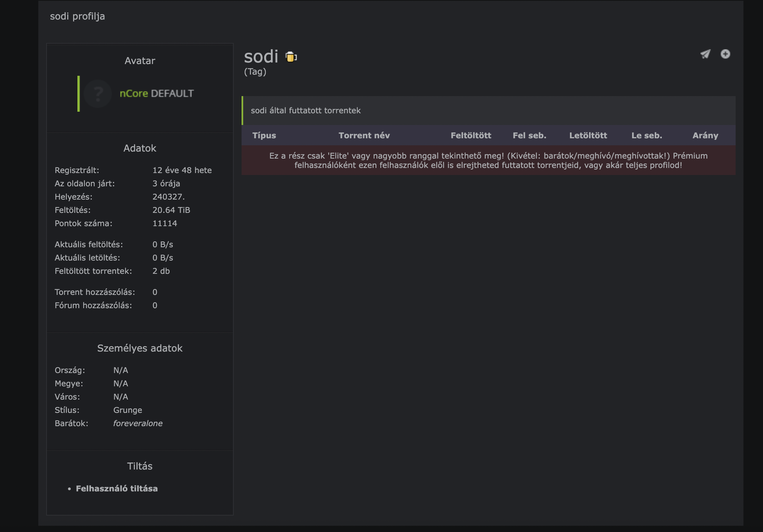Click the sodi username heading
Viewport: 763px width, 532px height.
(261, 57)
